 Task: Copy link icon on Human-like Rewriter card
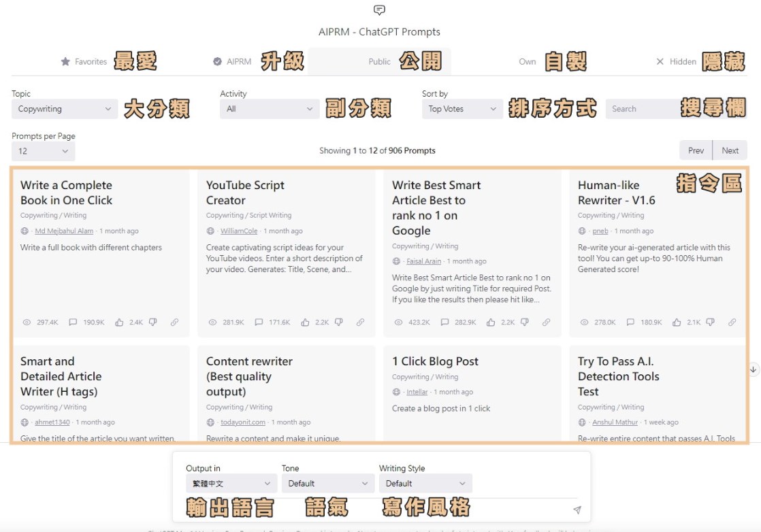click(x=732, y=322)
